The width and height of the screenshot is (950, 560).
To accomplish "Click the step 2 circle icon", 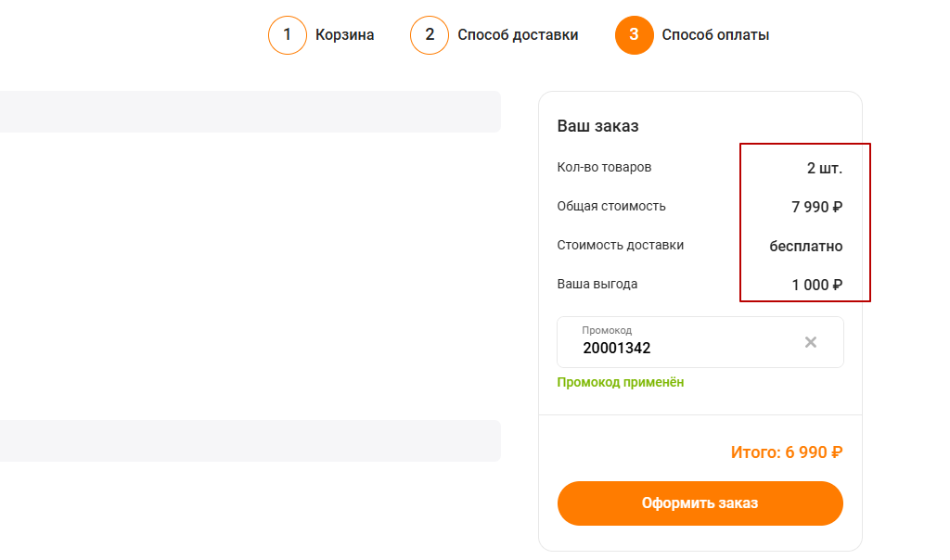I will pos(430,35).
